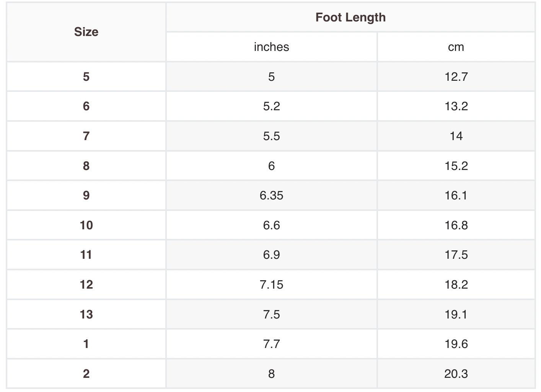Select the cm sub-header cell
This screenshot has width=541, height=392.
click(x=456, y=47)
